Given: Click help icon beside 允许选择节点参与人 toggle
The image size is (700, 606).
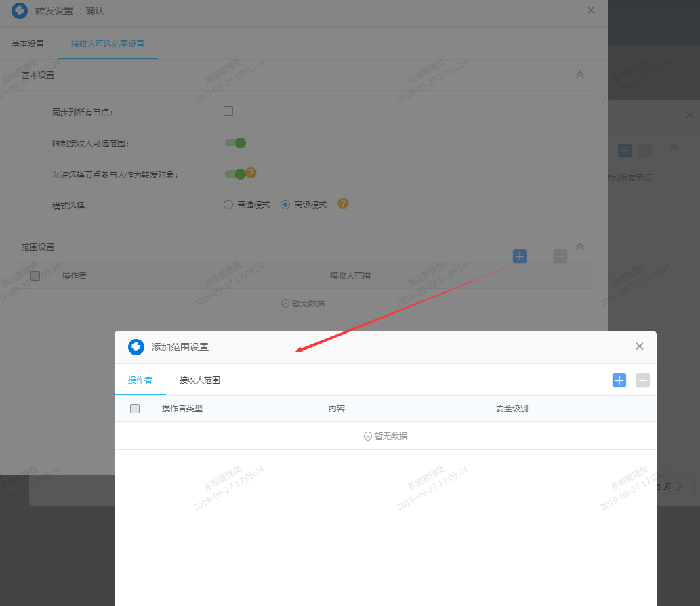Looking at the screenshot, I should 251,173.
